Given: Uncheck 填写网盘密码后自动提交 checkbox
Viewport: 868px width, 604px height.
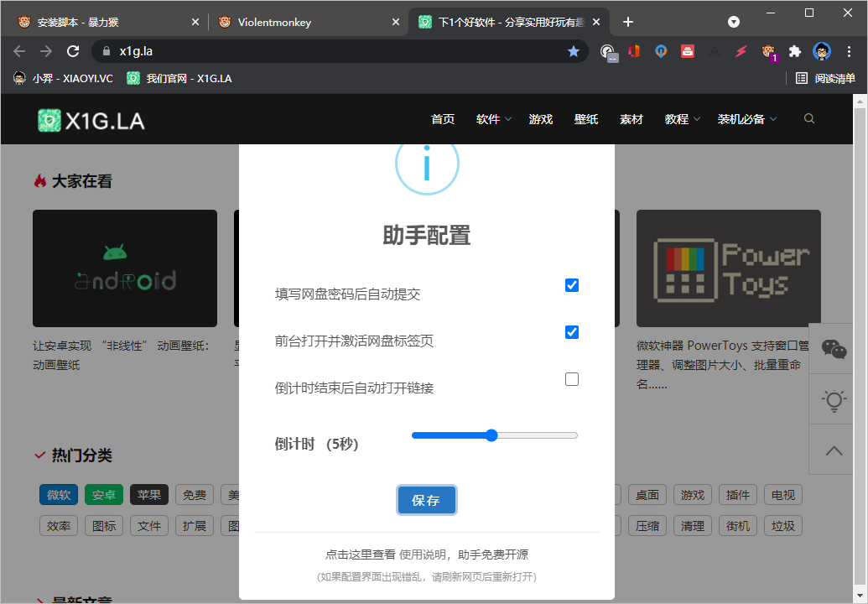Looking at the screenshot, I should (x=572, y=285).
